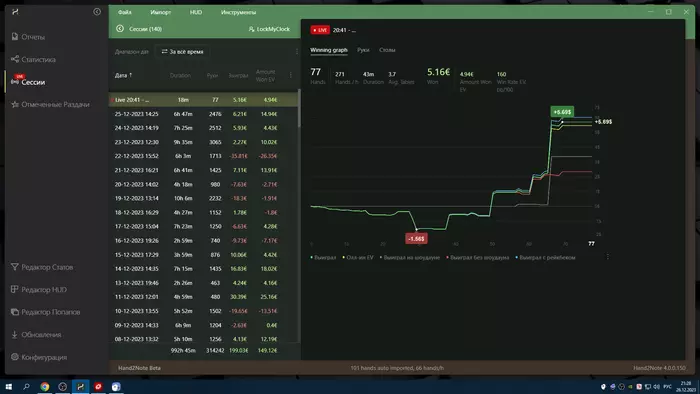
Task: Open Windows taskbar search
Action: tap(26, 386)
